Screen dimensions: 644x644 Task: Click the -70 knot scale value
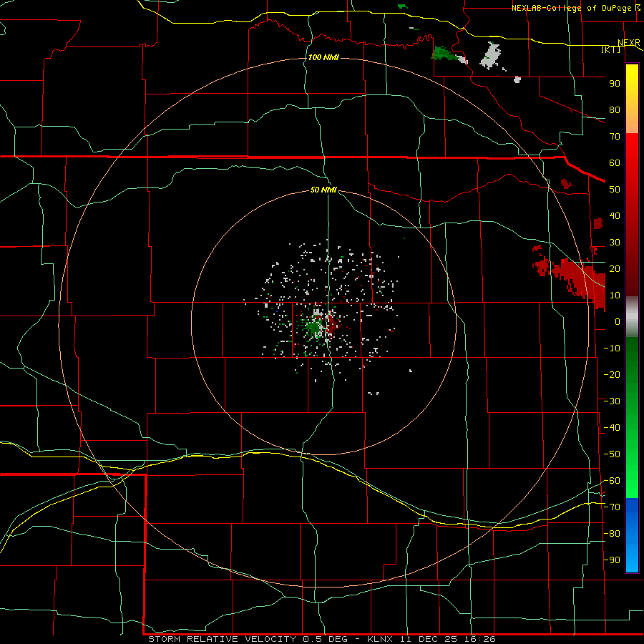(612, 507)
